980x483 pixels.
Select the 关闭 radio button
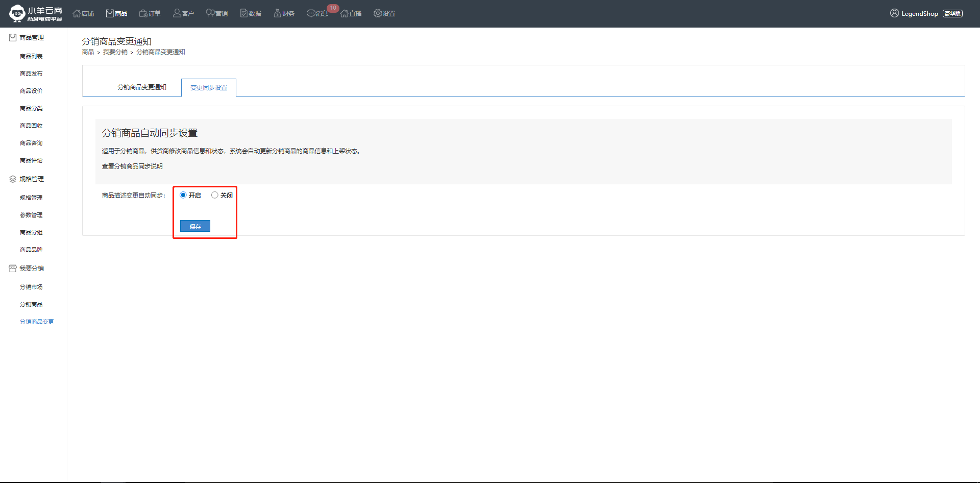coord(215,195)
